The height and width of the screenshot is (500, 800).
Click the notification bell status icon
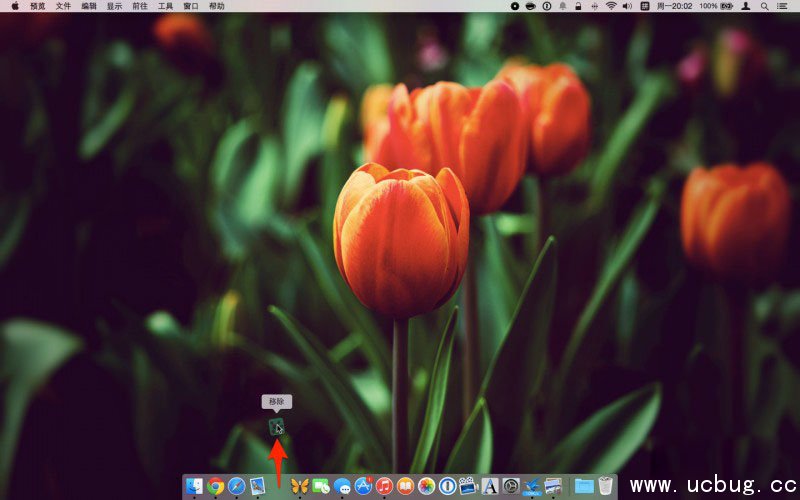563,6
